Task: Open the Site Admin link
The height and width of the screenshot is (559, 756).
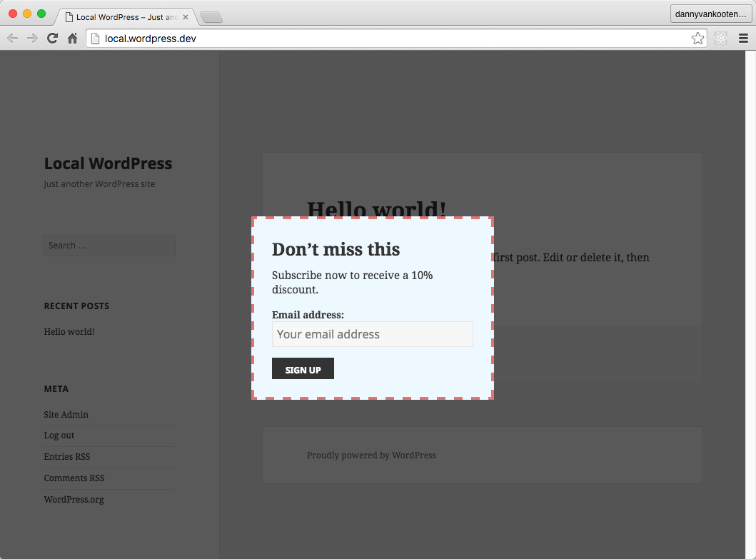Action: click(x=66, y=415)
